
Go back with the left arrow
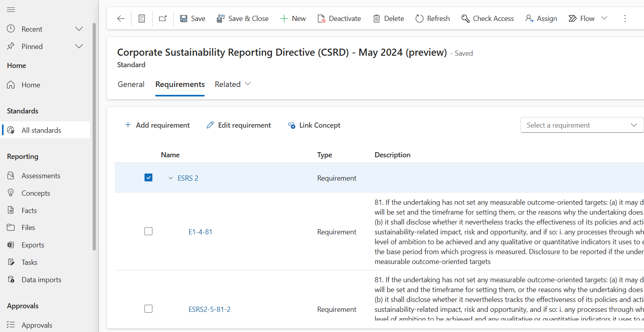point(121,19)
